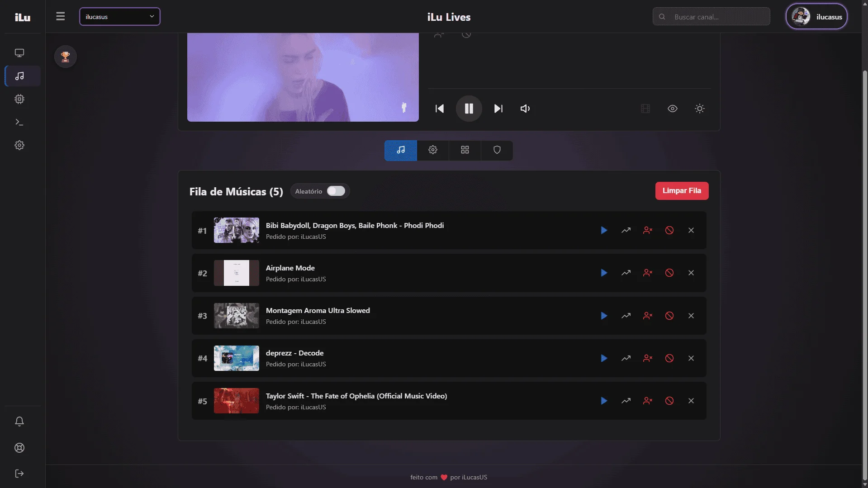Click the iLu logo
The height and width of the screenshot is (488, 868).
(x=23, y=17)
